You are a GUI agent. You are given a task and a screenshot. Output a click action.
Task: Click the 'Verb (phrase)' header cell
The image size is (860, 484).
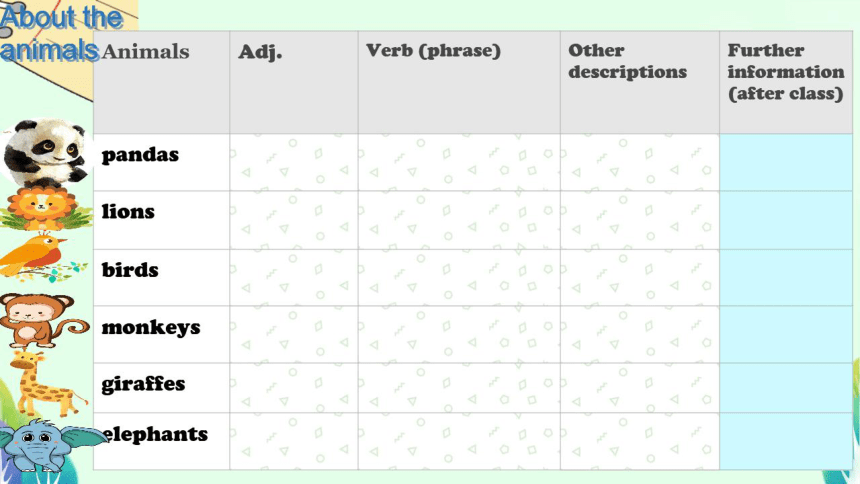click(459, 82)
